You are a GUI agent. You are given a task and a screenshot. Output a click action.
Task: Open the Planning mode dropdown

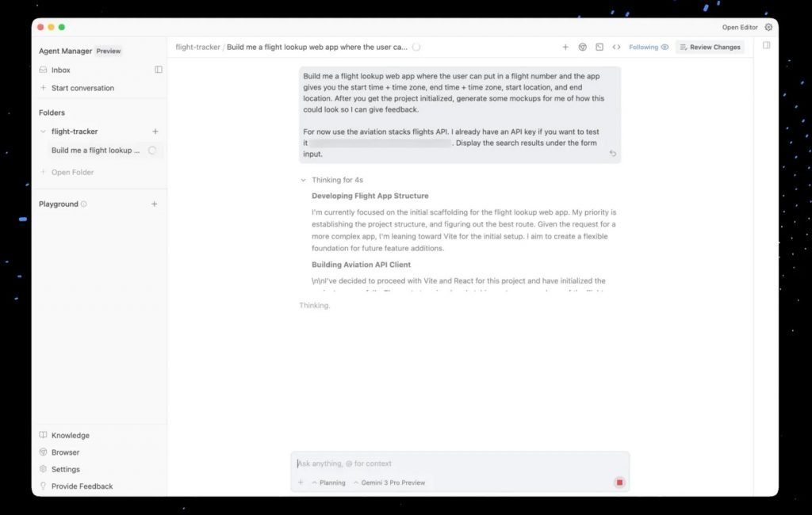click(328, 483)
